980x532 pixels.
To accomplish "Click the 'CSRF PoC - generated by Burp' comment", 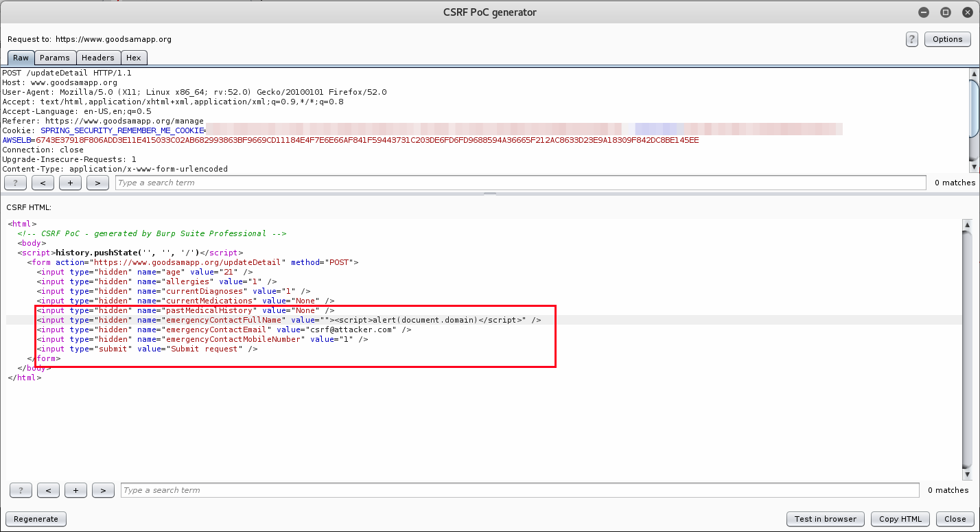I will [152, 233].
